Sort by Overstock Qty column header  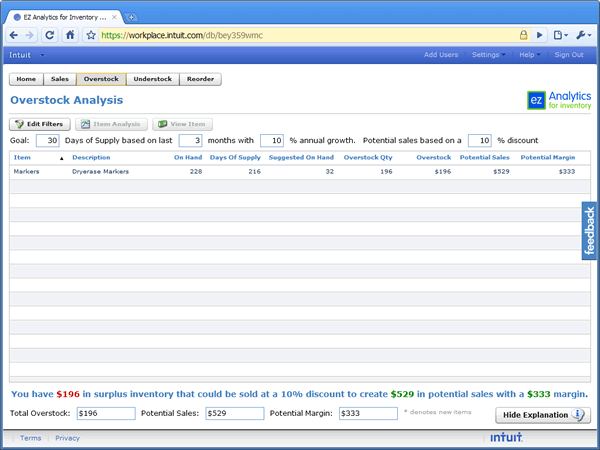point(368,157)
